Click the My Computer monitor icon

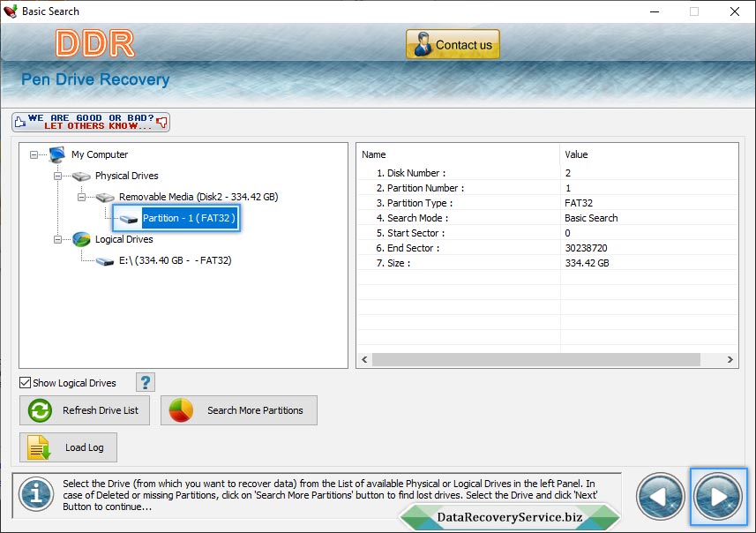click(56, 154)
